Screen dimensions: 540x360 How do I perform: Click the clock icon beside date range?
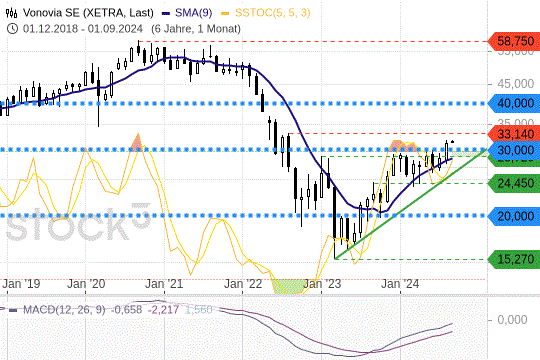coord(12,28)
